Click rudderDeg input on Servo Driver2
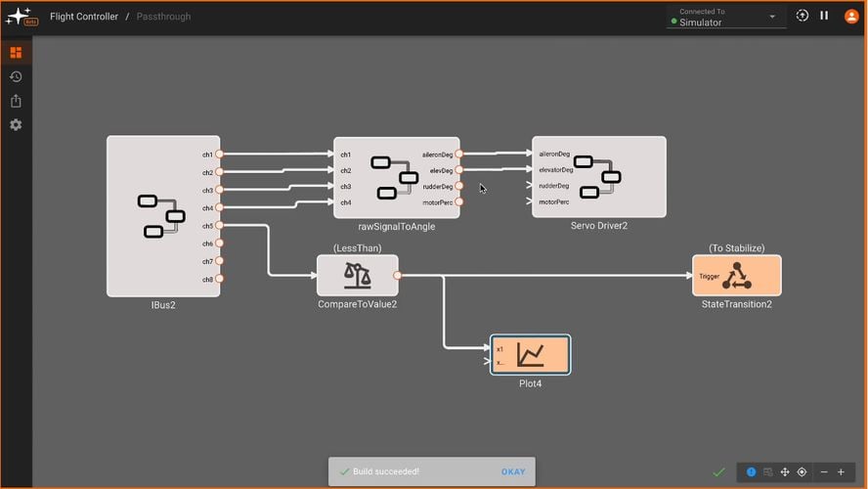Viewport: 868px width, 489px height. click(x=529, y=186)
